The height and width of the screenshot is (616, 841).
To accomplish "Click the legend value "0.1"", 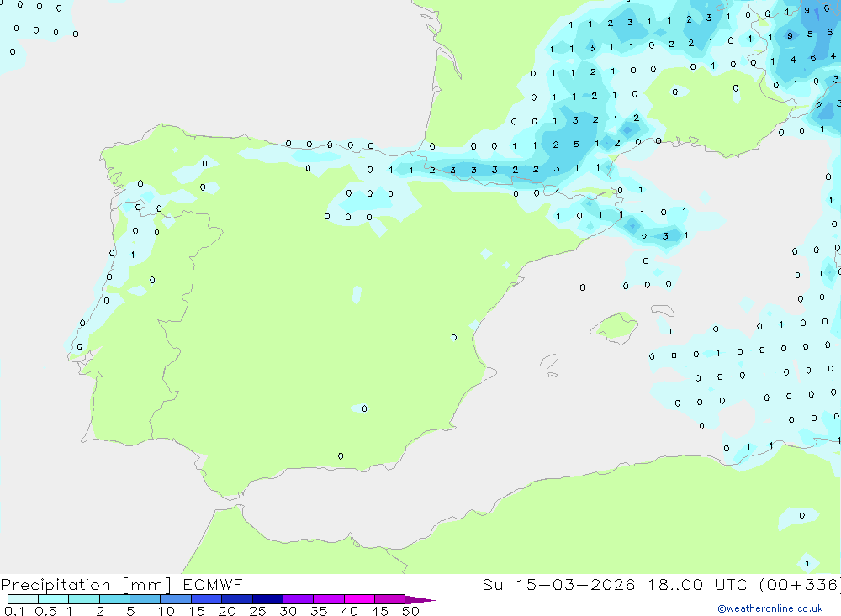I will pos(14,611).
